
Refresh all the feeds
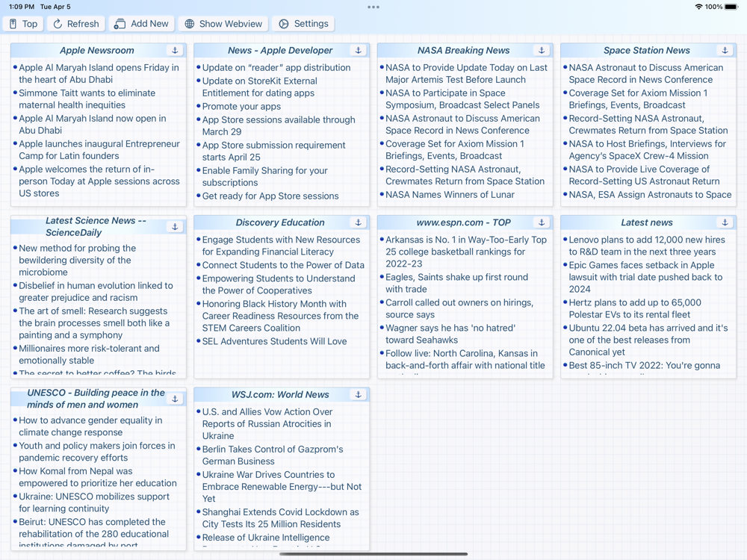(76, 24)
